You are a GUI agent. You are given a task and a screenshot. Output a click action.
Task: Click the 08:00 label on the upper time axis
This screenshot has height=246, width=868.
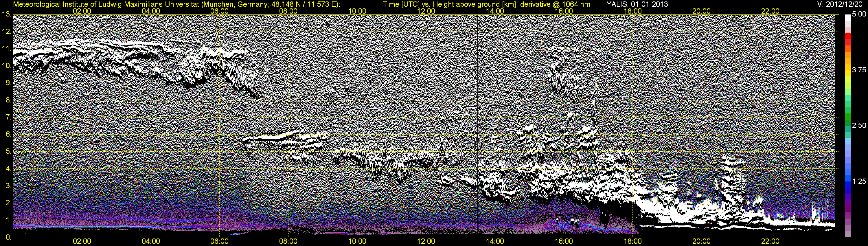click(x=288, y=11)
